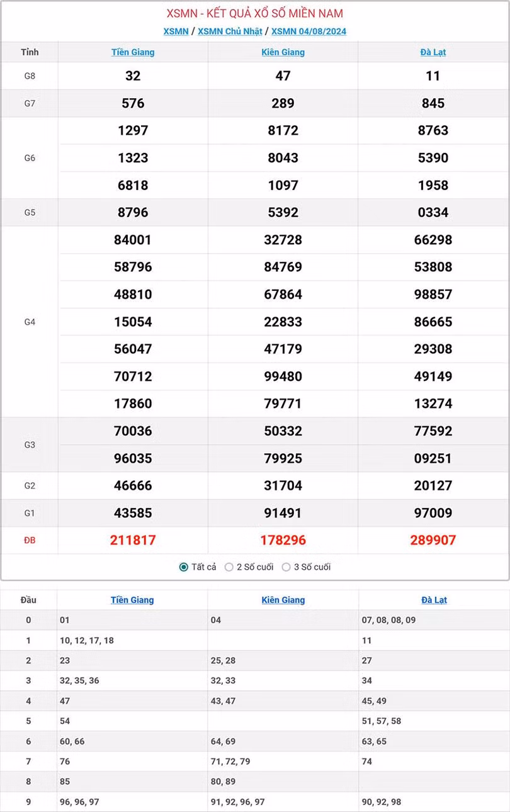The height and width of the screenshot is (812, 510).
Task: Click Đà Lạt link in the Đầu table
Action: pos(434,600)
